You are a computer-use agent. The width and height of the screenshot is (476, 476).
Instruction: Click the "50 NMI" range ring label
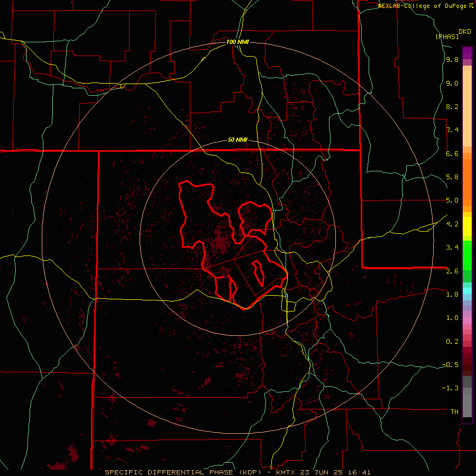click(237, 140)
